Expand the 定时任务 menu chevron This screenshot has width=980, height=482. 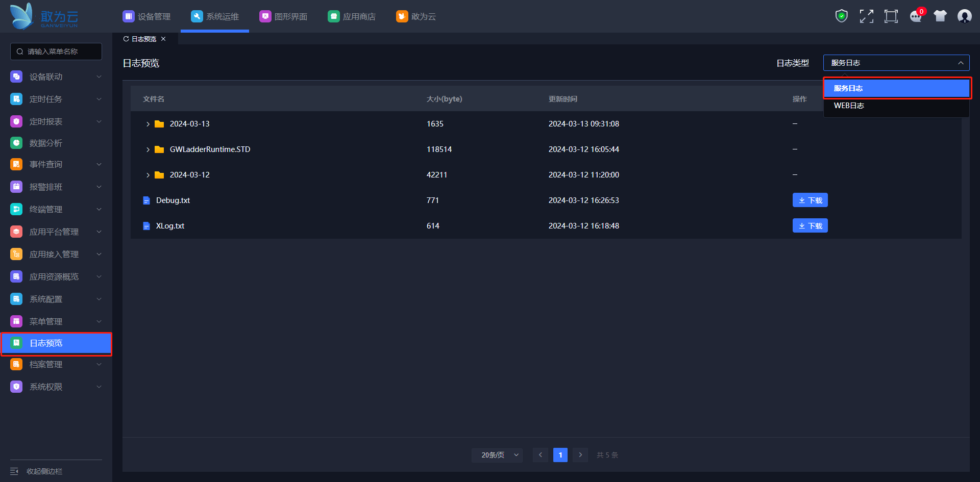click(x=99, y=99)
